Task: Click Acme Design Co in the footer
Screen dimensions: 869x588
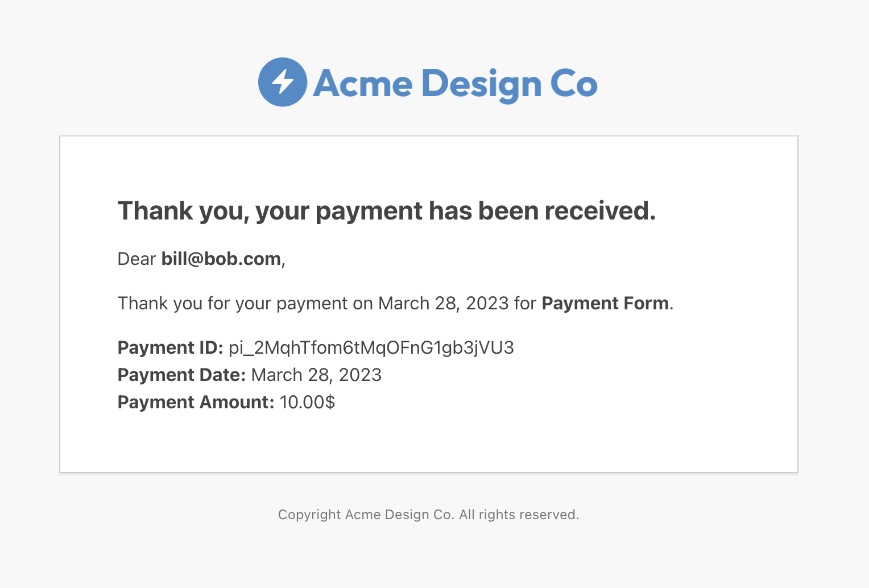Action: 399,515
